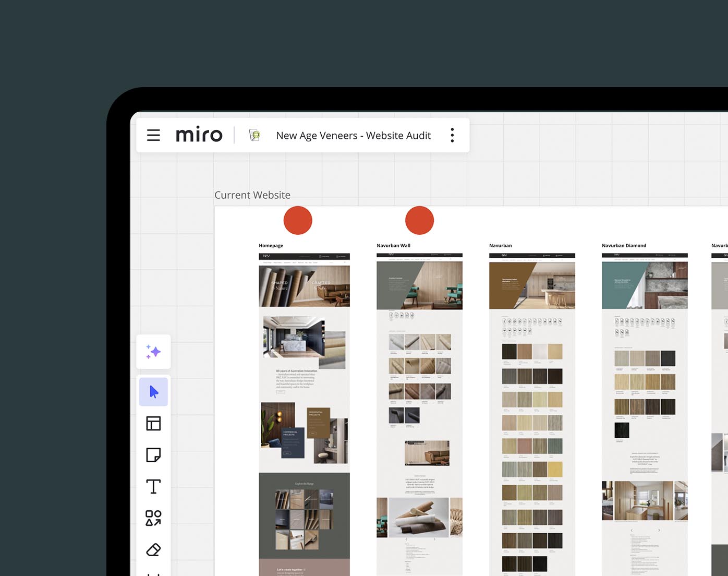Select the red circle above Homepage

click(x=298, y=220)
